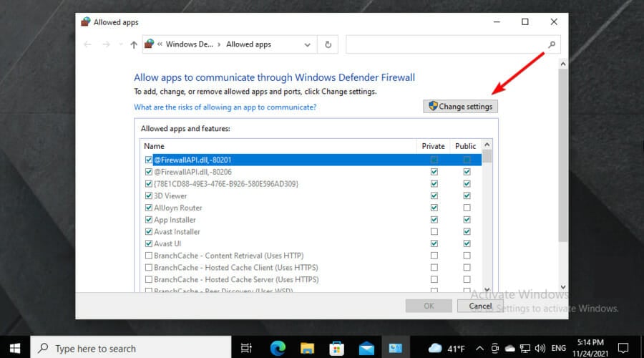Viewport: 644px width, 358px height.
Task: Click the Allowed apps title bar icon
Action: click(x=85, y=21)
